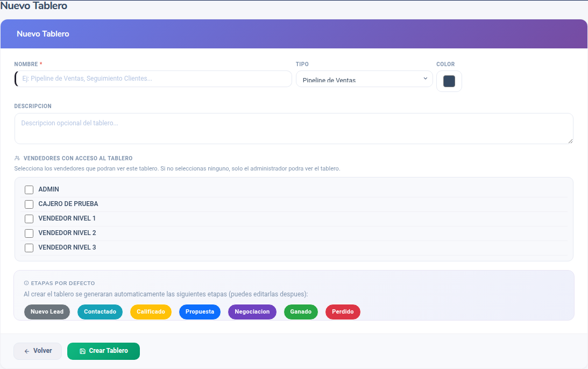Viewport: 588px width, 369px height.
Task: Click the VENDEDOR NIVEL 3 label text
Action: coord(67,247)
